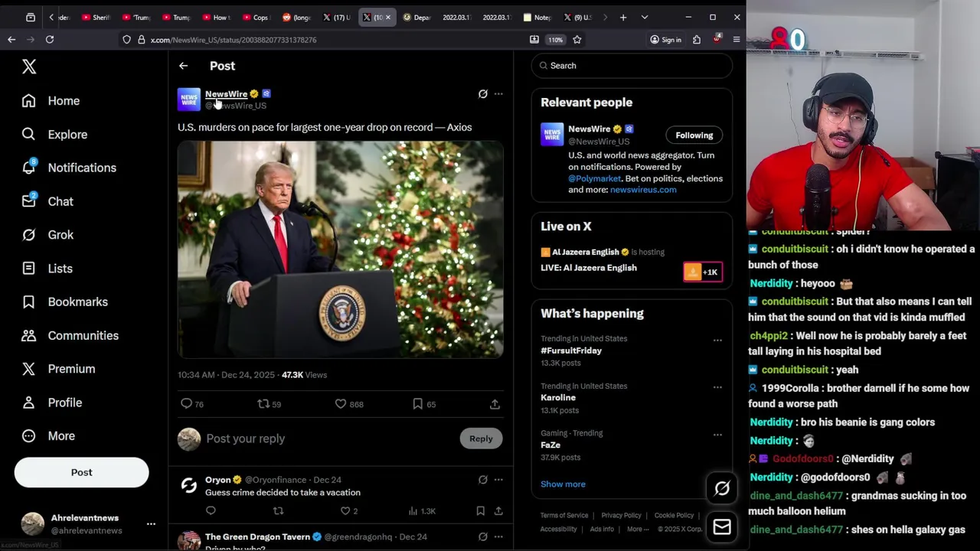Click Show more under What's happening

click(x=563, y=484)
